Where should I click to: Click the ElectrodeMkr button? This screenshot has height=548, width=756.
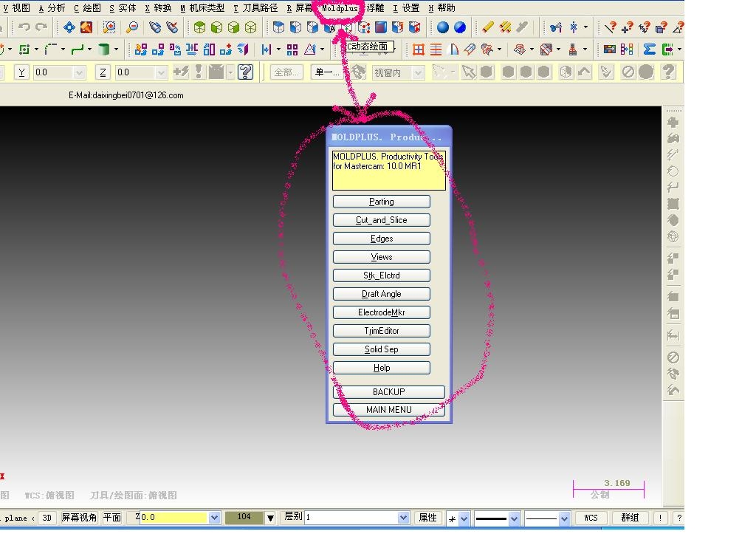tap(382, 312)
